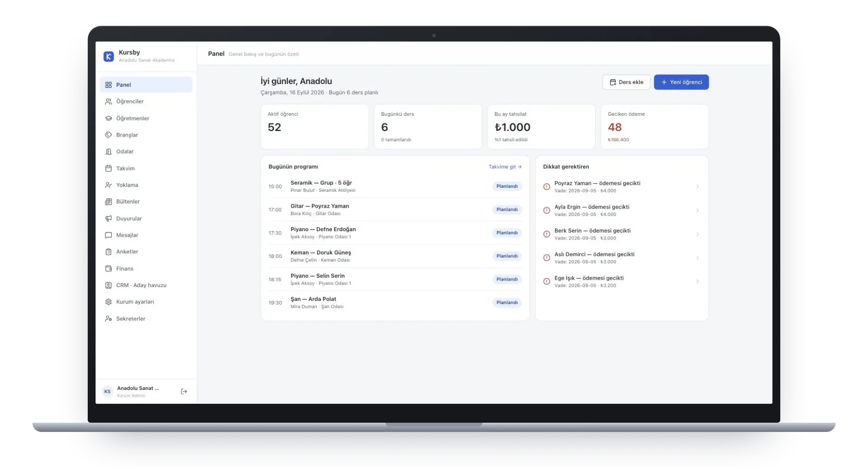Screen dimensions: 868x467
Task: Open the Bu ay tahsilat card
Action: 541,127
